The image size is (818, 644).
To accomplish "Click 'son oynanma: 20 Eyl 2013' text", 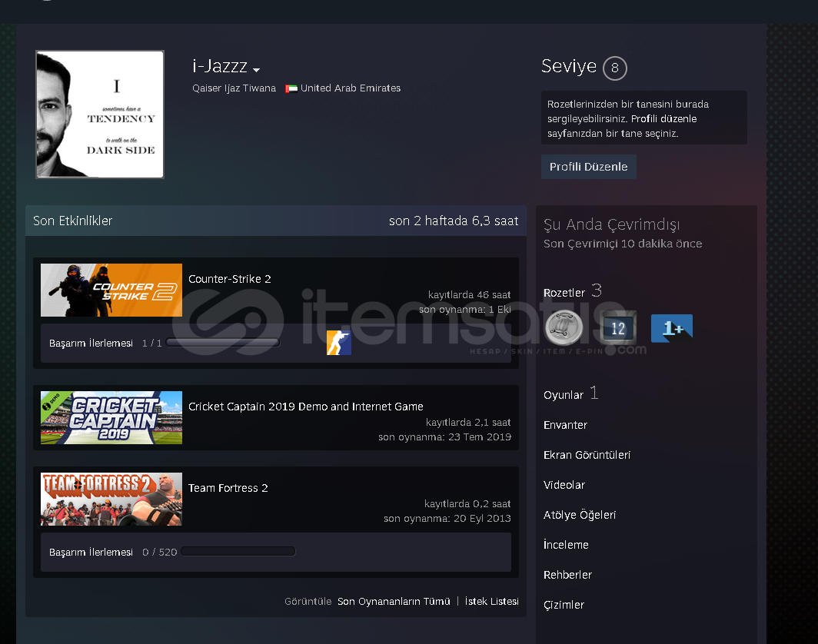I will pyautogui.click(x=447, y=518).
